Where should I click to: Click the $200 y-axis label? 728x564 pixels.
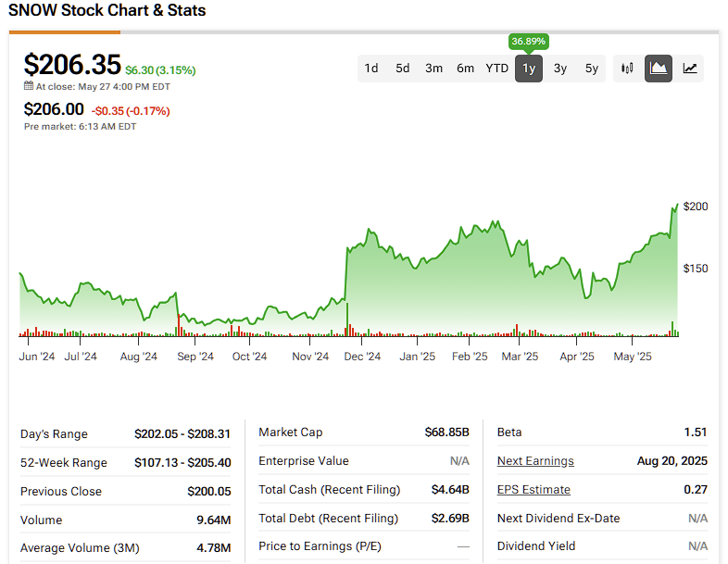click(x=695, y=207)
